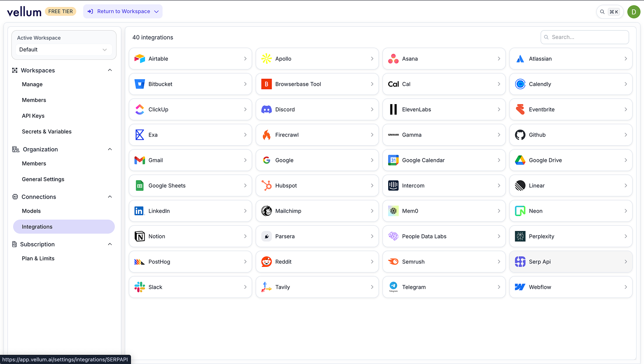Click the Google Calendar icon
Viewport: 644px width, 364px height.
coord(393,160)
